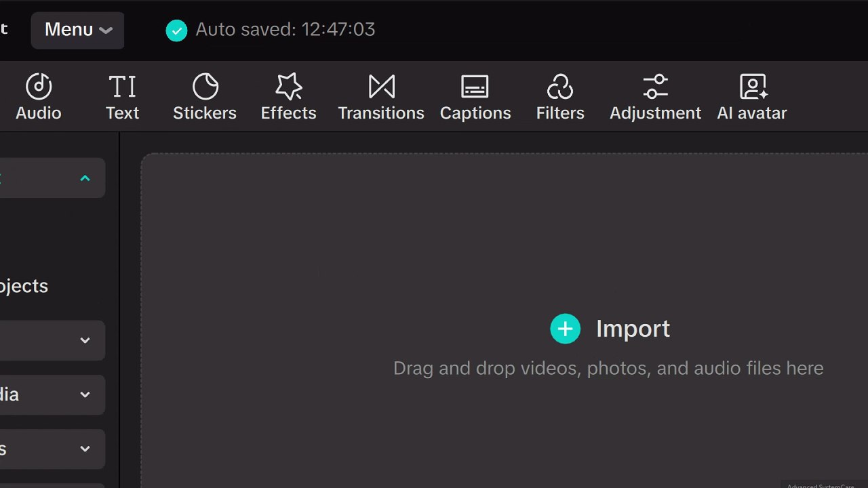Switch to the Effects tab
The width and height of the screenshot is (868, 488).
coord(289,98)
